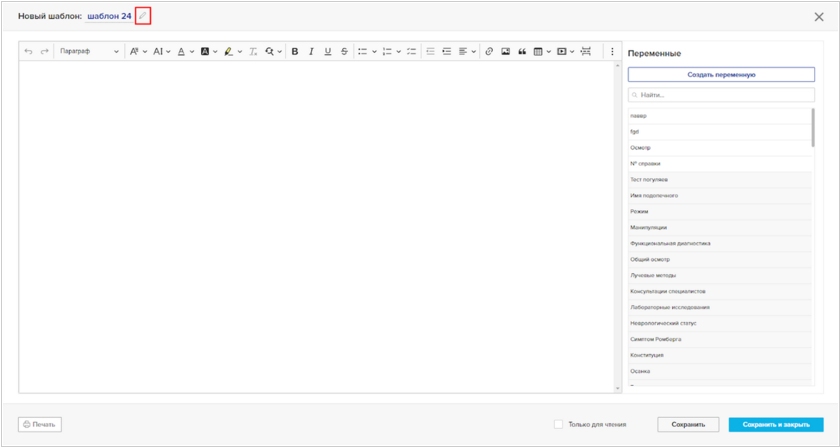The image size is (840, 447).
Task: Open the Параграф heading style dropdown
Action: [89, 51]
